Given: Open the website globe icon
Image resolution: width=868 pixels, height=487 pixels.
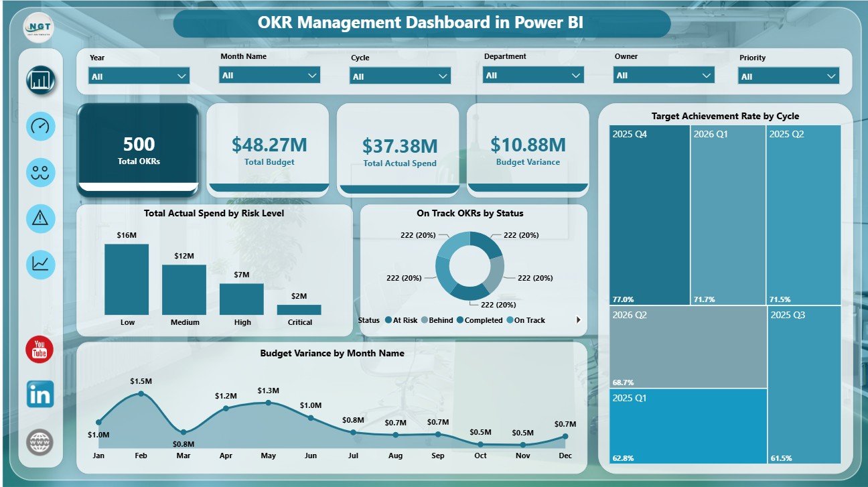Looking at the screenshot, I should [40, 442].
